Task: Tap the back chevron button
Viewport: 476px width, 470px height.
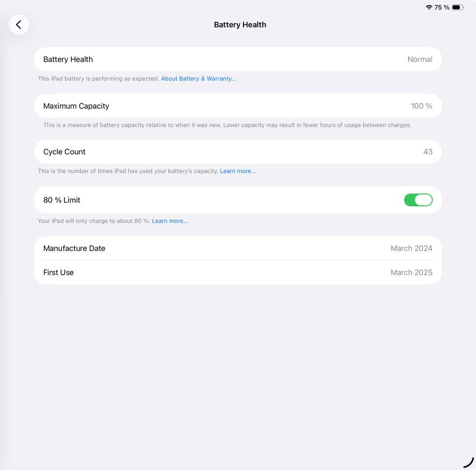Action: [x=19, y=25]
